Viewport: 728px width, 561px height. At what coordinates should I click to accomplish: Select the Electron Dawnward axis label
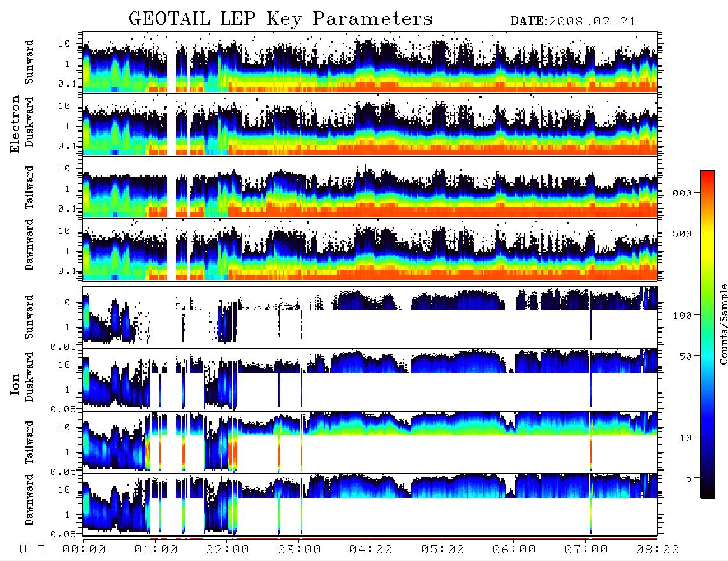[29, 245]
